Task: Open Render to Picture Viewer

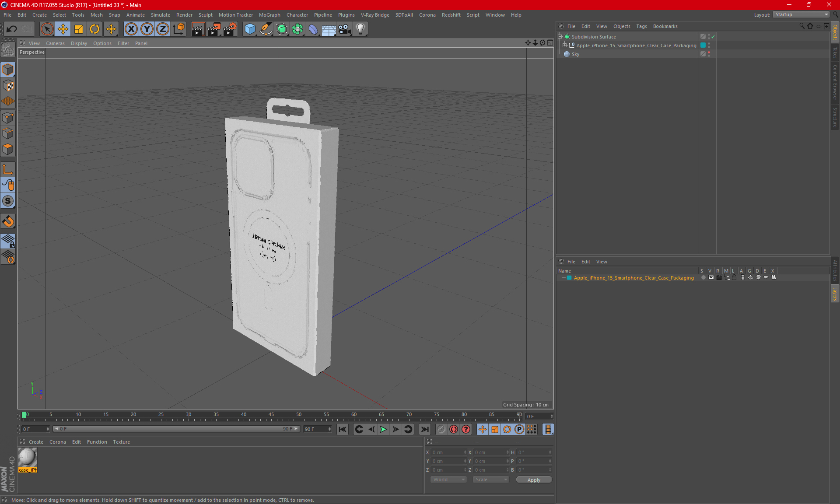Action: click(214, 29)
